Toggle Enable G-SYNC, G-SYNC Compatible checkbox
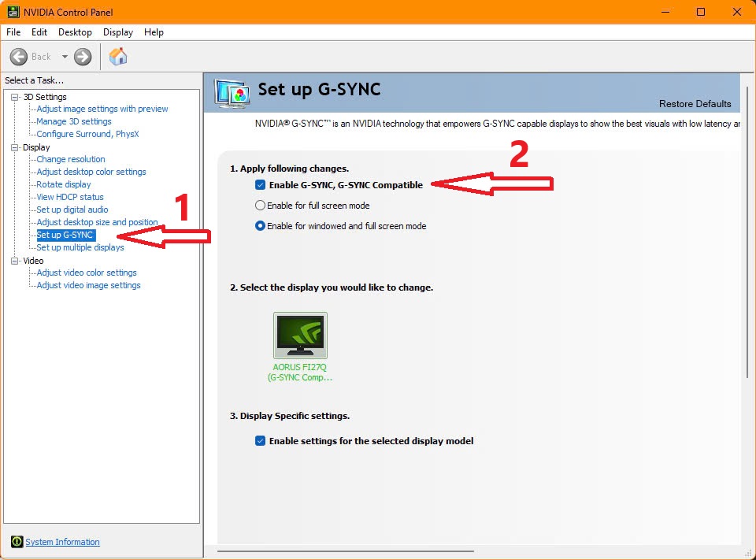This screenshot has height=560, width=756. pyautogui.click(x=261, y=185)
